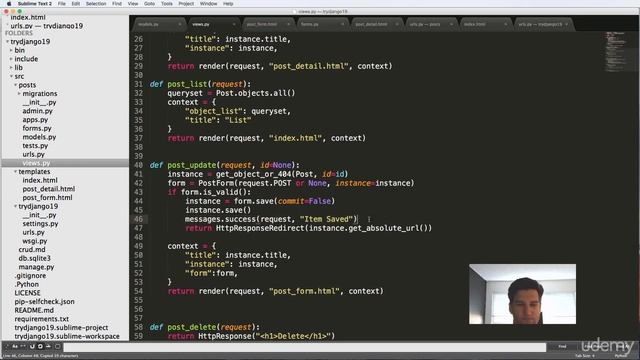Click line number 46 in the gutter
Image resolution: width=640 pixels, height=360 pixels.
tap(138, 219)
